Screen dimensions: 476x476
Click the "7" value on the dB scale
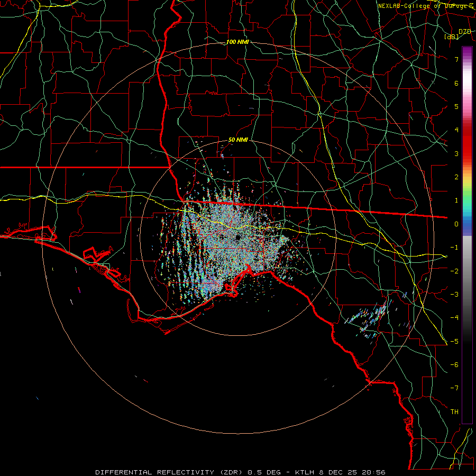[456, 59]
